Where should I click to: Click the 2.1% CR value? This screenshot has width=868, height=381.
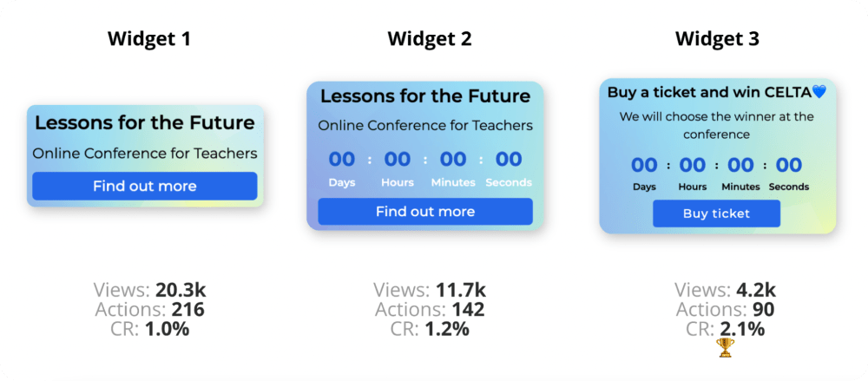(x=742, y=329)
